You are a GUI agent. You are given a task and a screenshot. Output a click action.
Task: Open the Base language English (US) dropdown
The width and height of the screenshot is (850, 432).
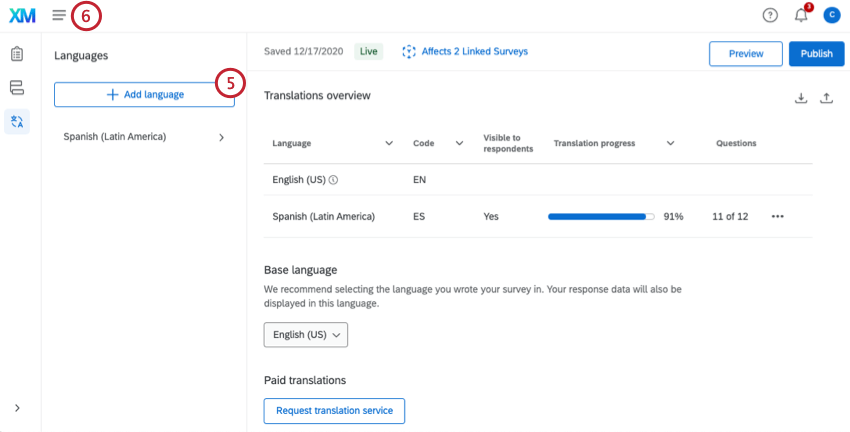point(305,334)
